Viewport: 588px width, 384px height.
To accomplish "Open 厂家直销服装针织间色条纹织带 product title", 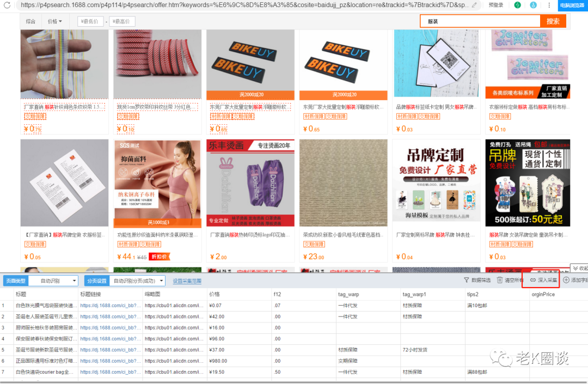I will (64, 107).
